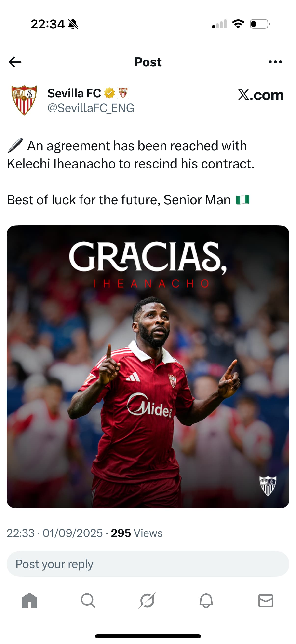The width and height of the screenshot is (296, 644).
Task: Tap the tweet text about Kelechi Iheanacho
Action: click(x=131, y=172)
